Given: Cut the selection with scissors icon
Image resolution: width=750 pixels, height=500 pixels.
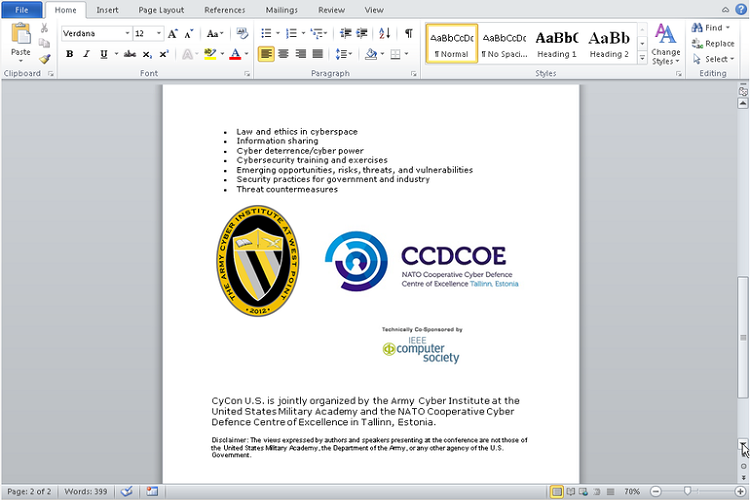Looking at the screenshot, I should point(44,28).
